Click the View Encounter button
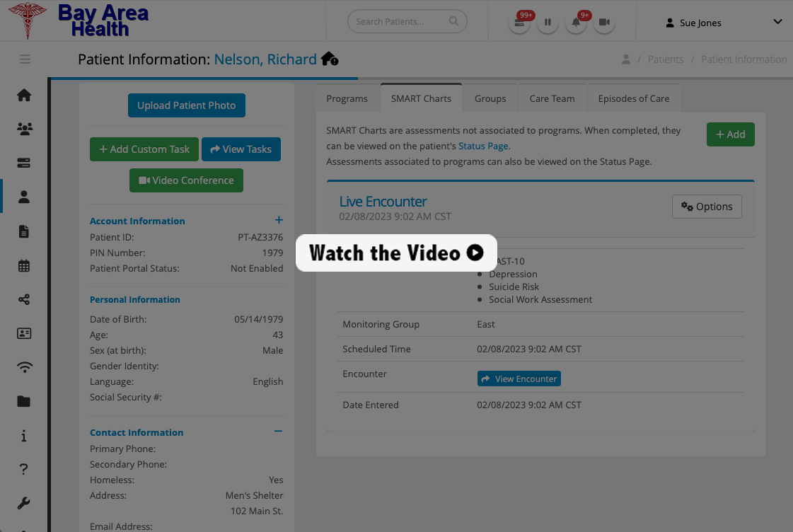 (519, 379)
